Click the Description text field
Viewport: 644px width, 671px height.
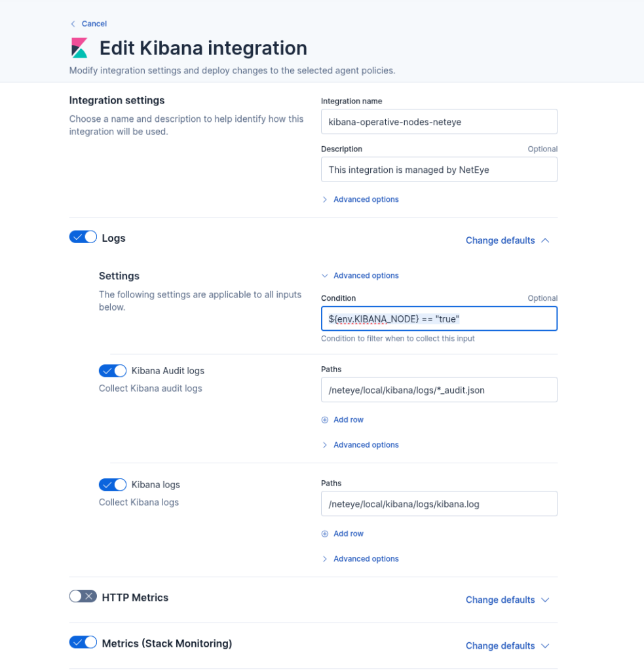(x=439, y=170)
